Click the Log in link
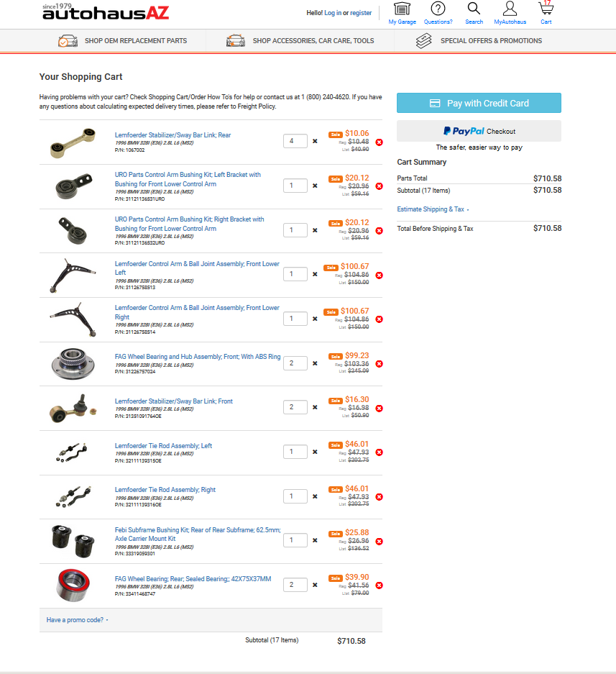616x674 pixels. [x=333, y=13]
